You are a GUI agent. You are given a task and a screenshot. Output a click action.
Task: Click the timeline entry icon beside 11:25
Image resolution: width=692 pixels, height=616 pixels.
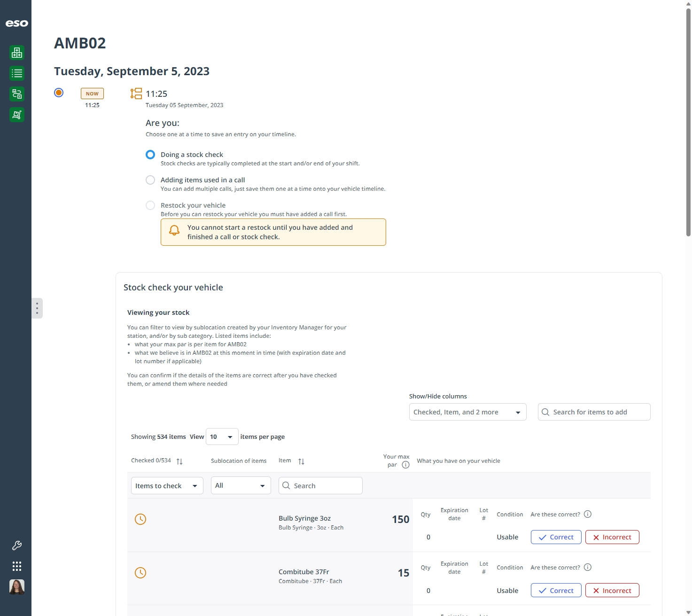tap(136, 94)
